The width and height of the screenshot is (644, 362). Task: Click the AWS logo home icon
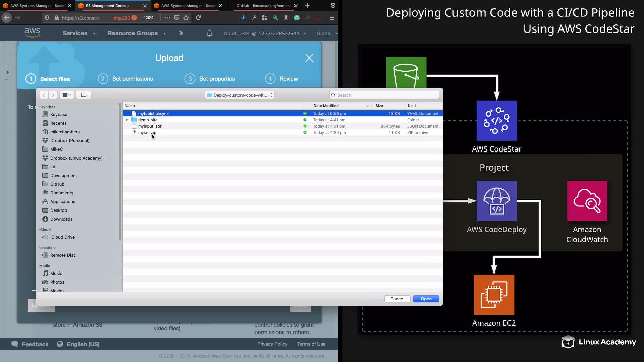coord(32,33)
